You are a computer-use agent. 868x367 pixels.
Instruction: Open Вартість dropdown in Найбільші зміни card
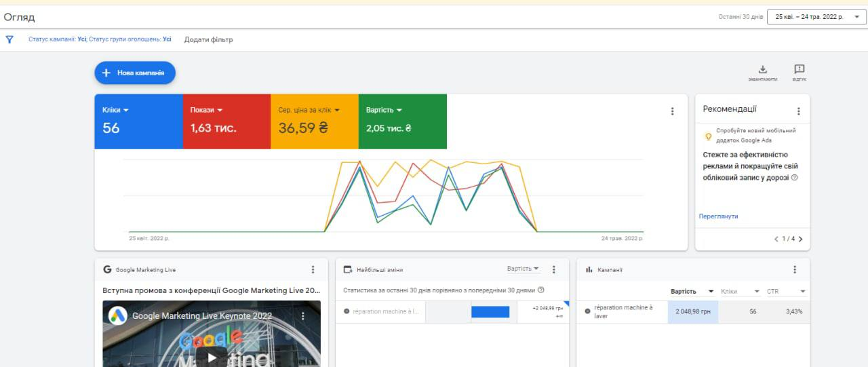tap(523, 269)
